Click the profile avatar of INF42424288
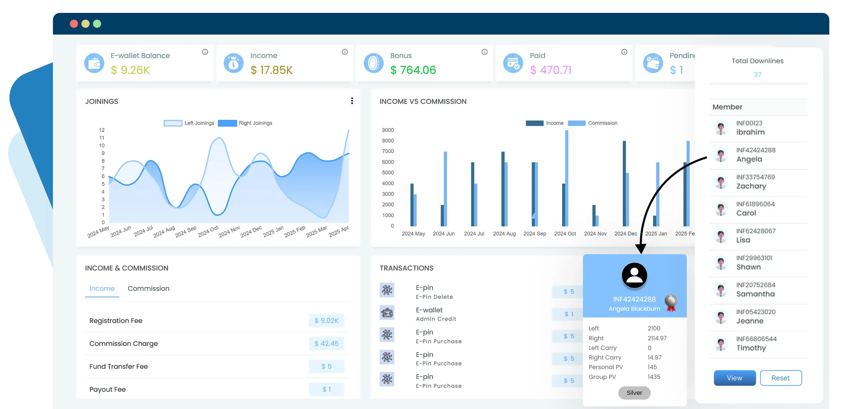This screenshot has width=868, height=409. pos(634,275)
